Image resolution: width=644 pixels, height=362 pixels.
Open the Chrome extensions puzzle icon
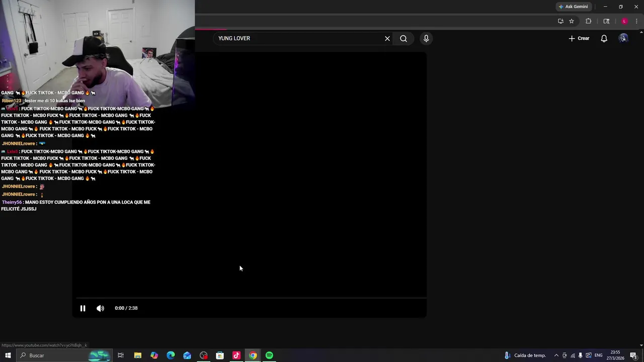[x=588, y=21]
